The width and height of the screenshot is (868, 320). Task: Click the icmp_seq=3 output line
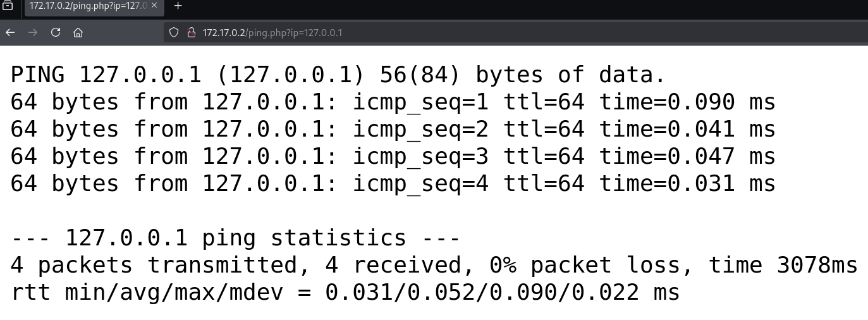pos(393,157)
